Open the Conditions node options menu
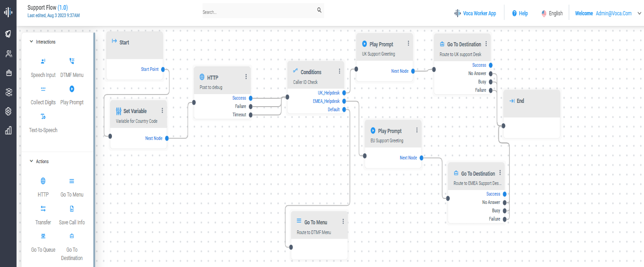 pos(339,71)
